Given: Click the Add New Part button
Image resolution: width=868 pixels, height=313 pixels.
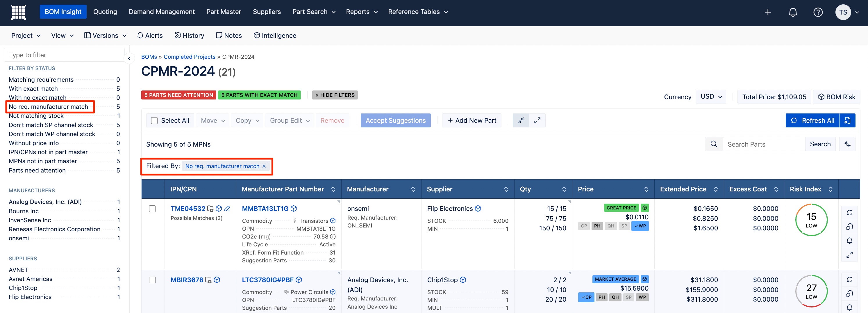Looking at the screenshot, I should [472, 120].
